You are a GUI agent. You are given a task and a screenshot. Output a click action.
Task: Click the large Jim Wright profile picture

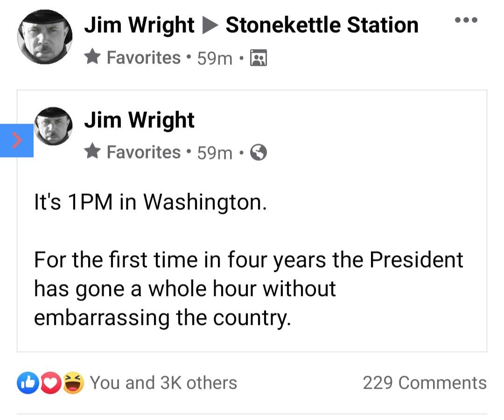[x=45, y=36]
